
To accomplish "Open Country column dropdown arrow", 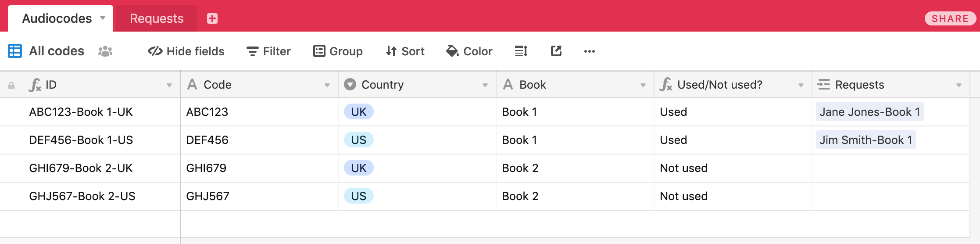I will coord(485,85).
